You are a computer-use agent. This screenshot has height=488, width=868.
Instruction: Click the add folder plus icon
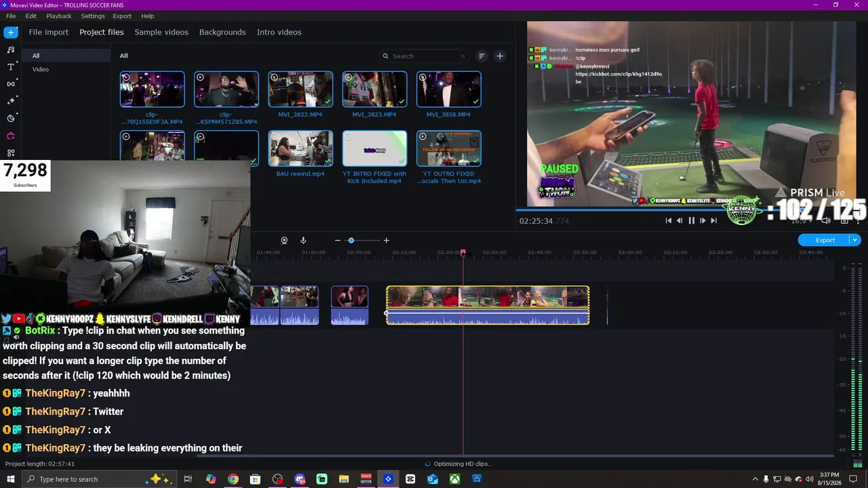(x=500, y=56)
